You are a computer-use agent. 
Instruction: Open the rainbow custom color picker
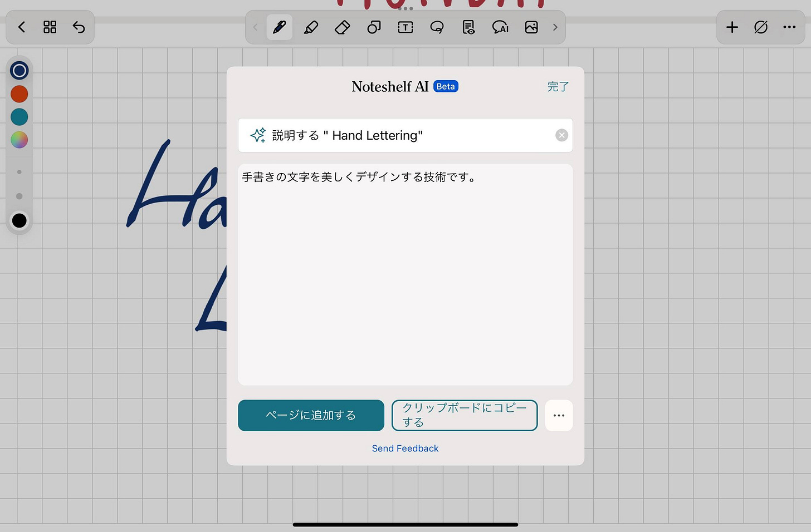click(19, 140)
